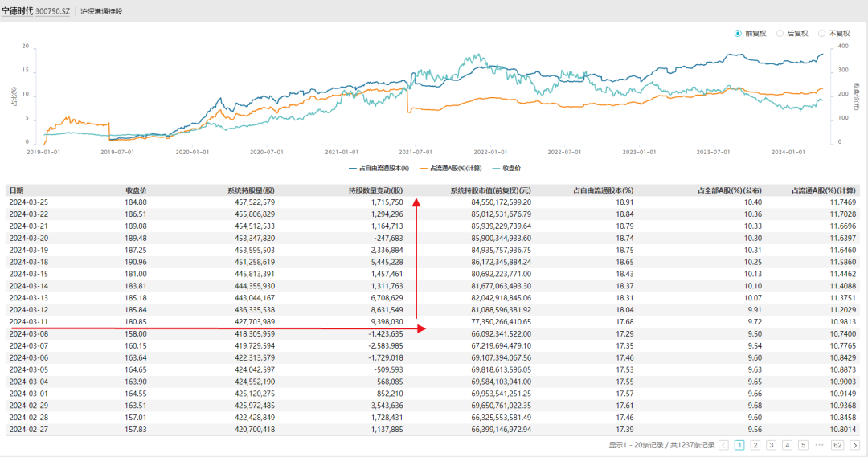Select the 后复权 radio option
Viewport: 868px width, 457px height.
tap(792, 34)
